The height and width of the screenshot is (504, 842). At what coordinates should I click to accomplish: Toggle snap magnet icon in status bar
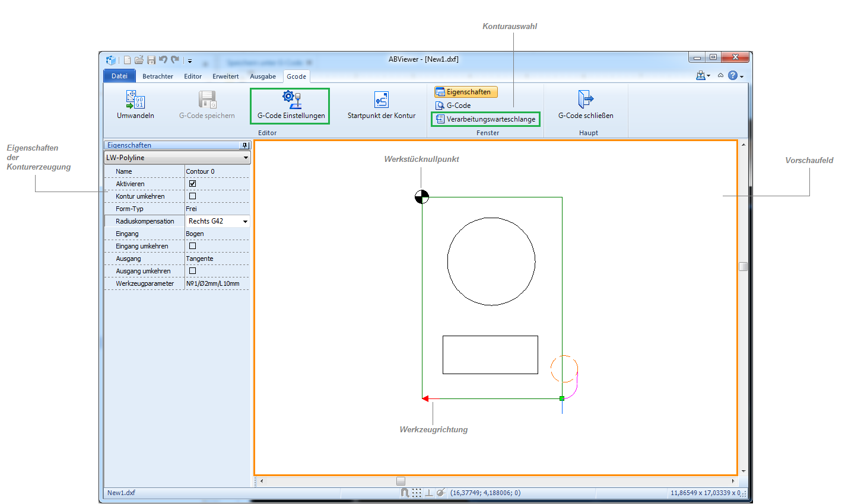pyautogui.click(x=405, y=493)
